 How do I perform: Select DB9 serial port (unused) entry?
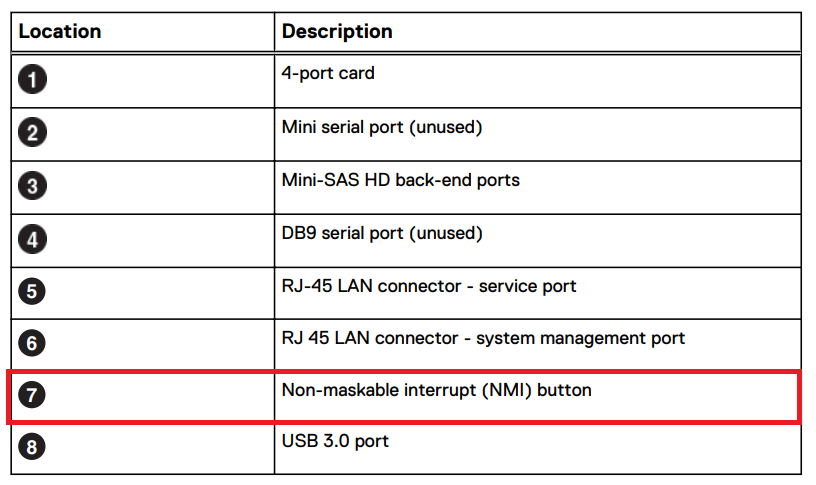pyautogui.click(x=382, y=233)
